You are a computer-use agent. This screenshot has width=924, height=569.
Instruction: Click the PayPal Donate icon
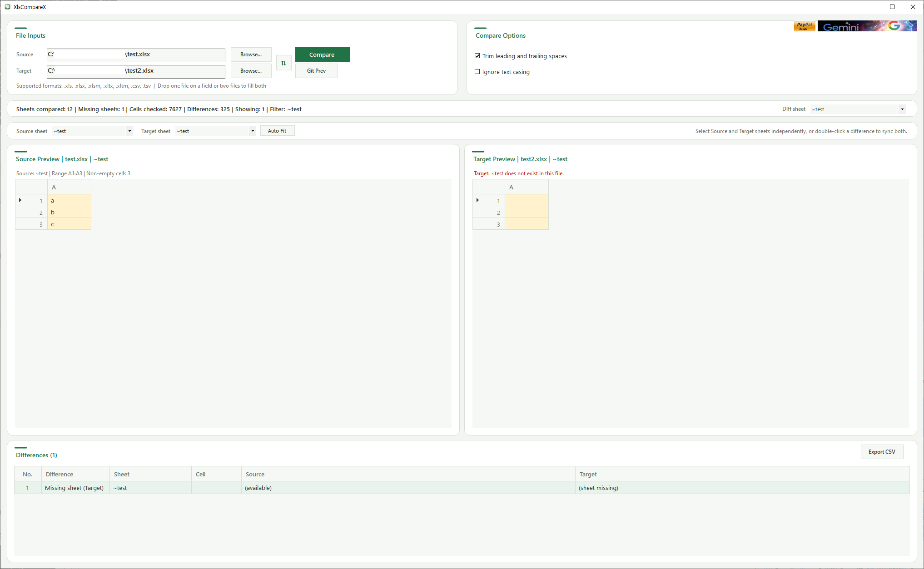coord(804,26)
